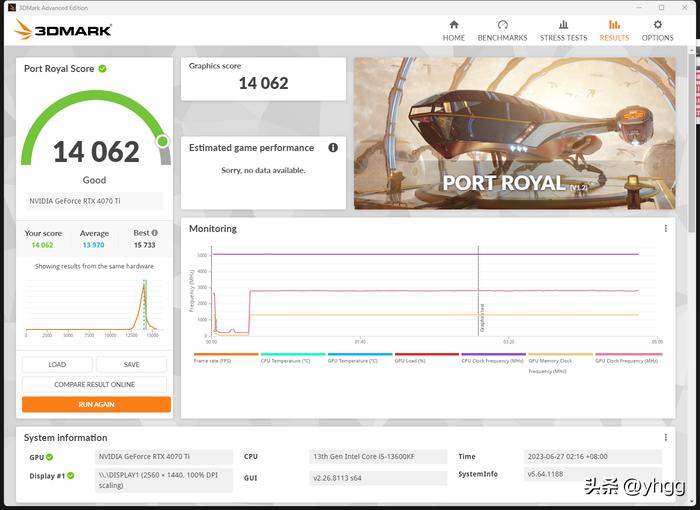Screen dimensions: 700x510
Task: Click the Graphics test timeline marker
Action: click(x=479, y=291)
